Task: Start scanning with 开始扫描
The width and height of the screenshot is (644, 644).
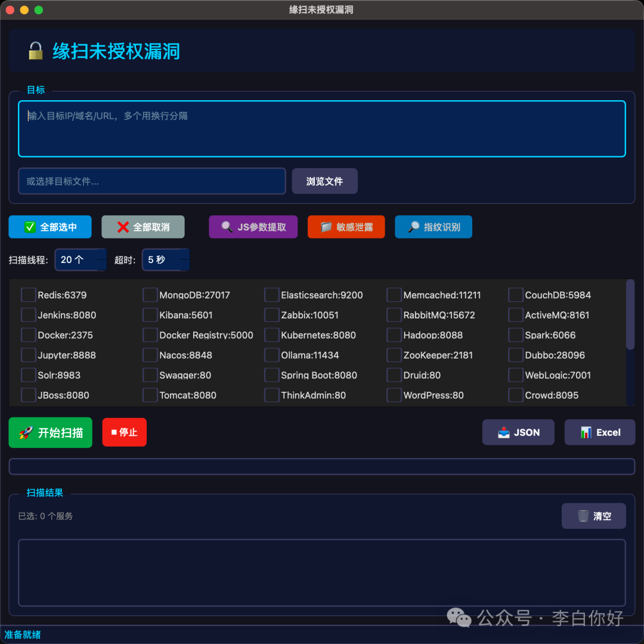Action: 51,432
